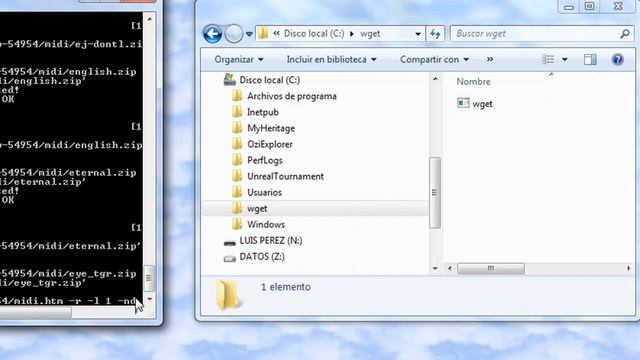Click the Windows folder icon in tree
This screenshot has height=360, width=640.
coord(237,224)
